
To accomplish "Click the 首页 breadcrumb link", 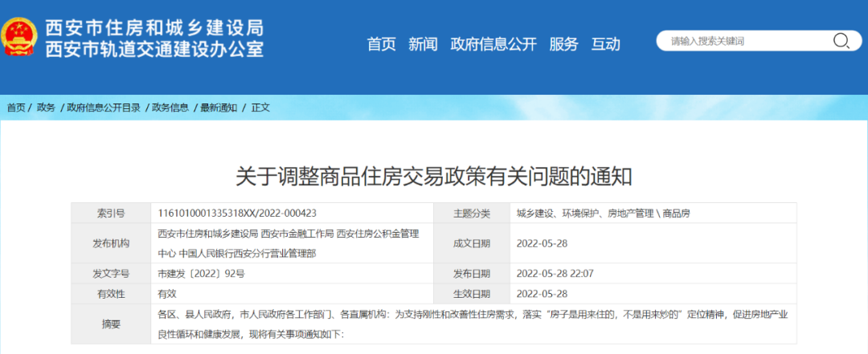I will [16, 108].
